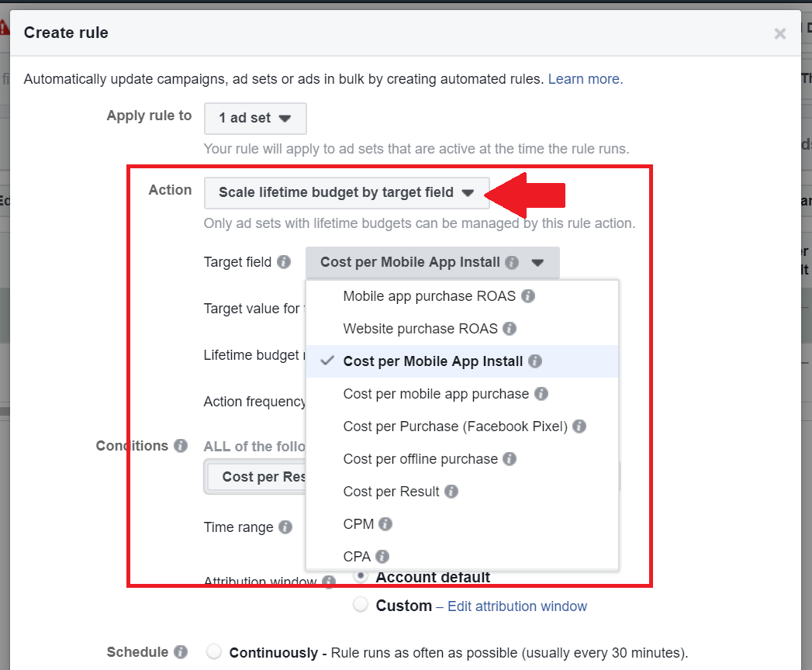The height and width of the screenshot is (670, 812).
Task: Select CPA option in dropdown list
Action: [462, 557]
